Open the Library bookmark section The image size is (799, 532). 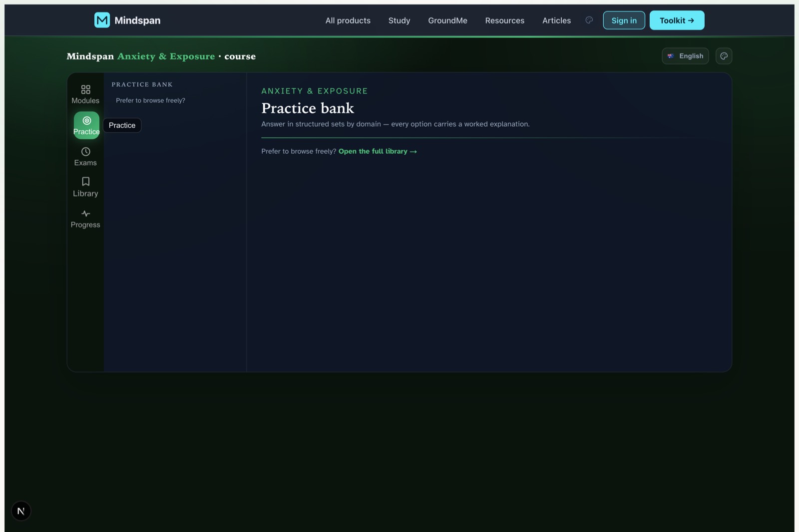[x=85, y=187]
